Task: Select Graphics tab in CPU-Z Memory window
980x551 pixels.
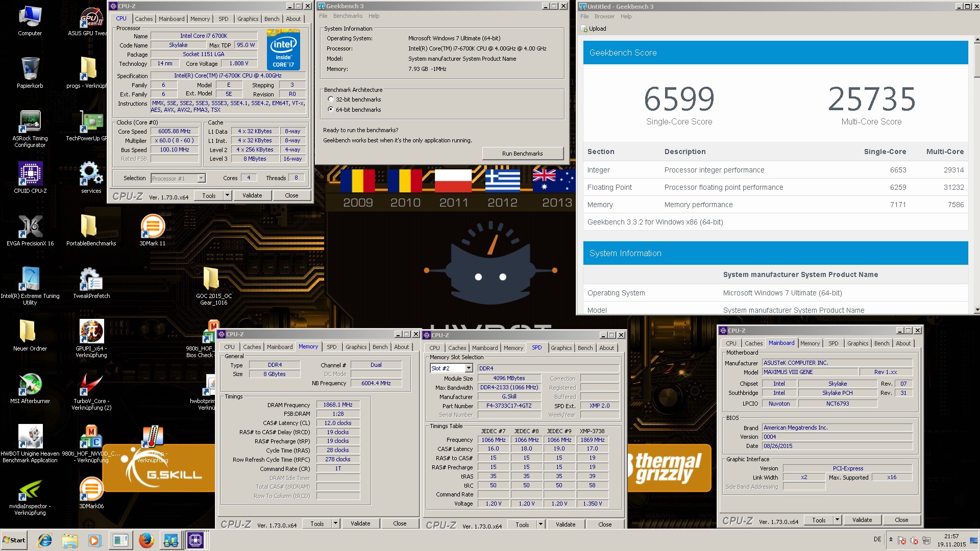Action: [356, 347]
